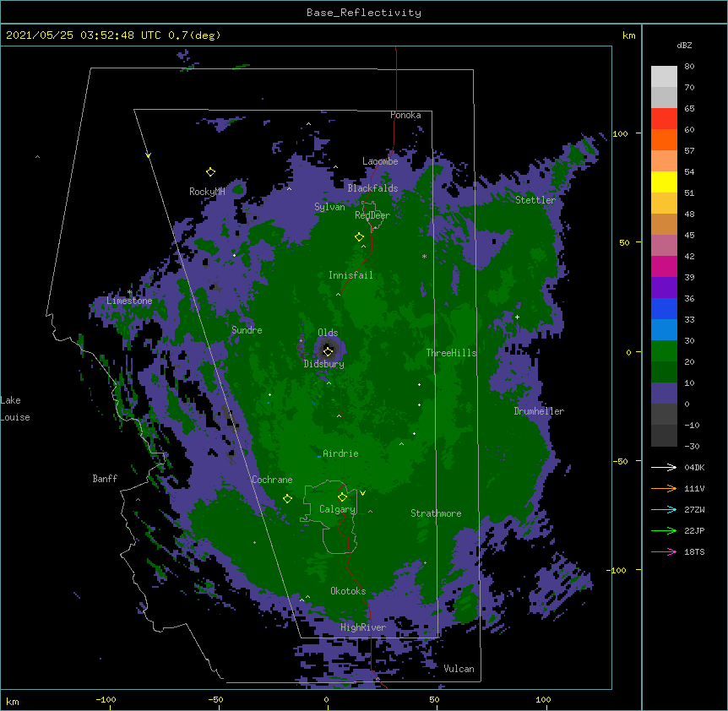The width and height of the screenshot is (728, 711).
Task: Click the Drumheller label
Action: tap(539, 411)
